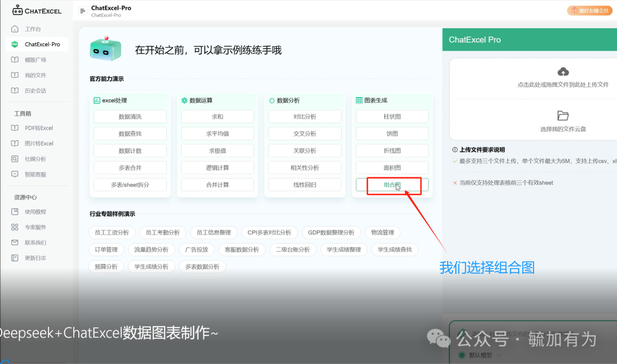Viewport: 617px width, 364px height.
Task: Click the robot mascot image
Action: pyautogui.click(x=106, y=48)
